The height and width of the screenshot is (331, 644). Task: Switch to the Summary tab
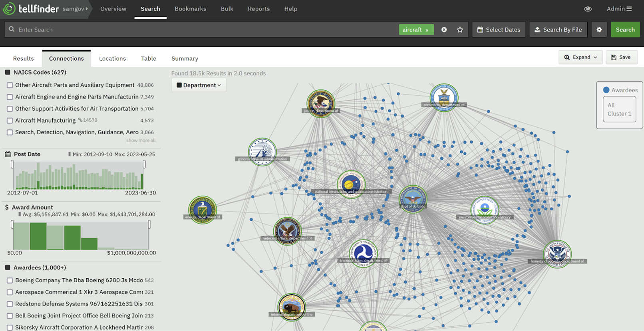pos(185,58)
